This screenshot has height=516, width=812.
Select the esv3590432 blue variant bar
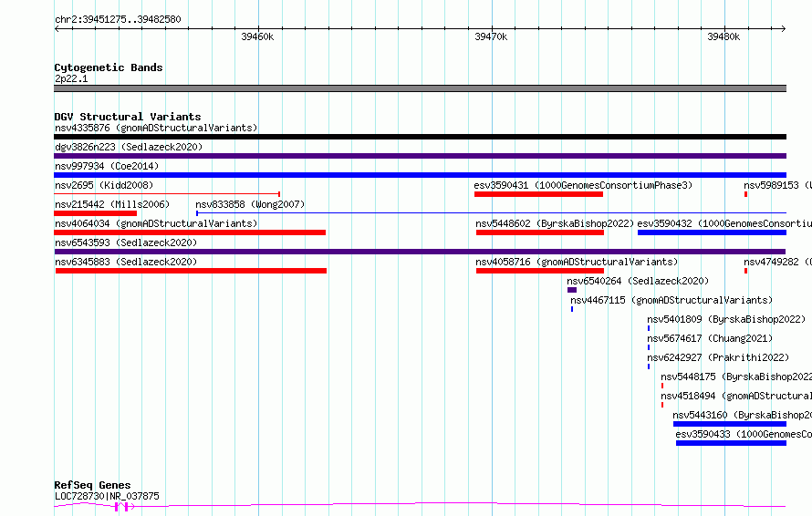712,232
